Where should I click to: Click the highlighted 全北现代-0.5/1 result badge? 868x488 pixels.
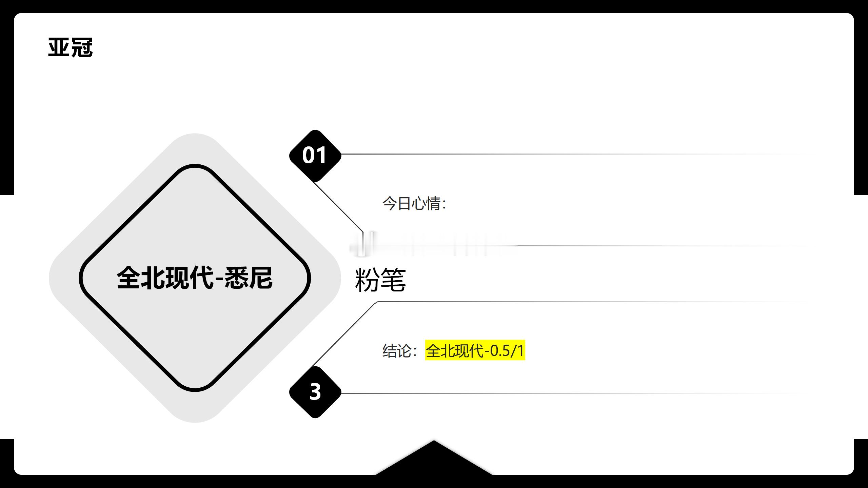tap(475, 350)
